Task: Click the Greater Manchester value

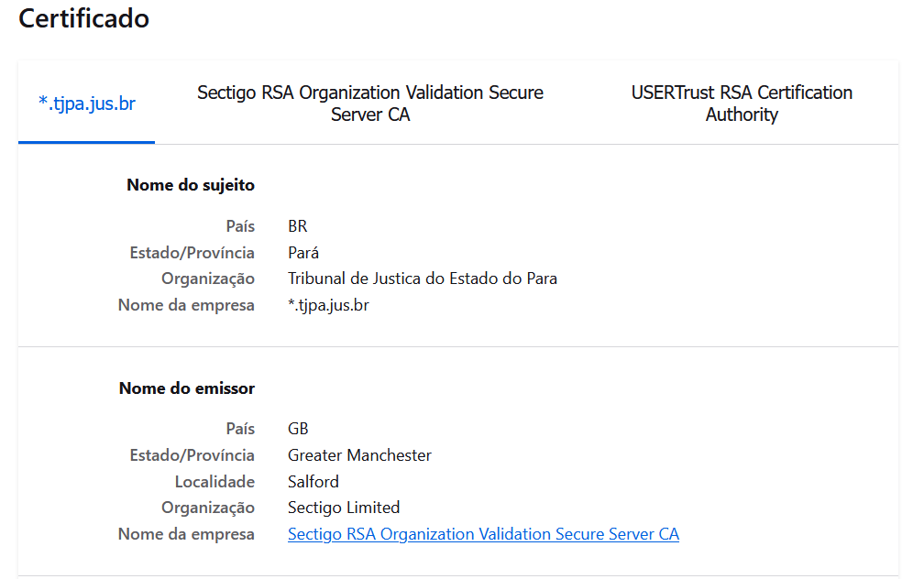Action: (x=359, y=455)
